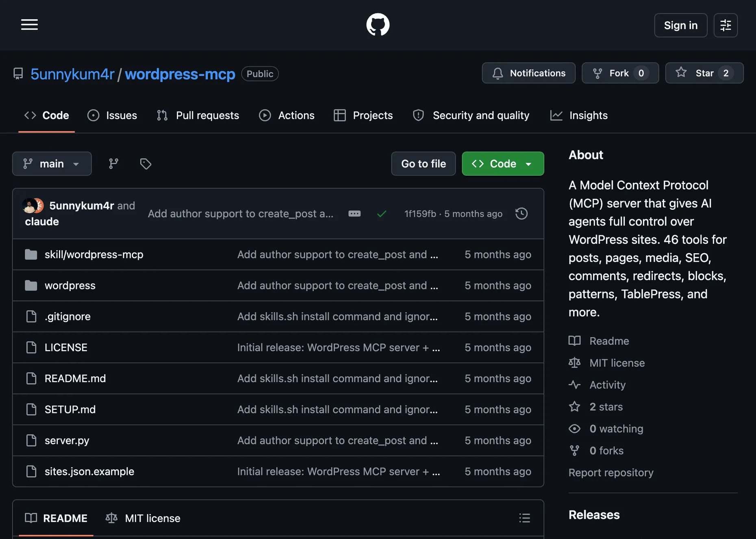Screen dimensions: 756x539
Task: Open skill/wordpress-mcp folder
Action: (x=94, y=254)
